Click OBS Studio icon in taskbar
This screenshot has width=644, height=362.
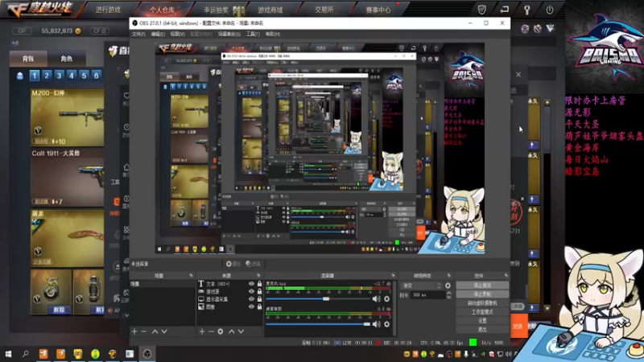pos(147,354)
